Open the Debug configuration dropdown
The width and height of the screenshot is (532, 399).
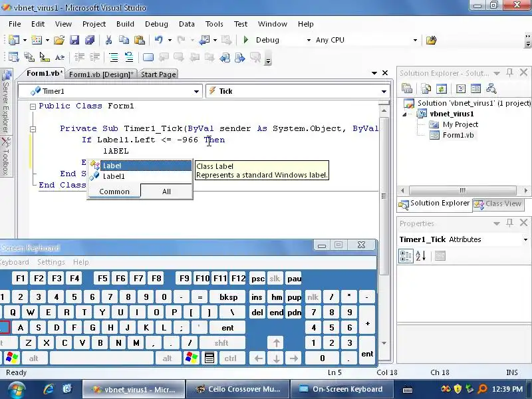click(309, 40)
